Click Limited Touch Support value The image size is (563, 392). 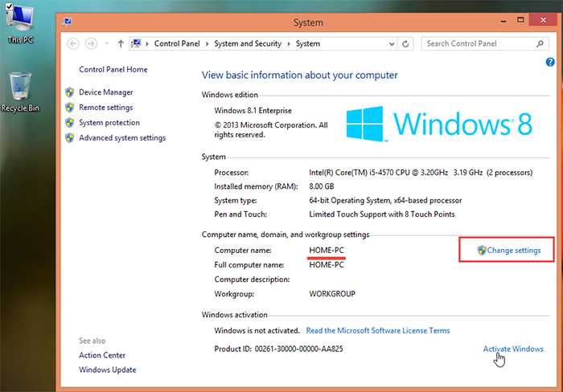pos(382,214)
